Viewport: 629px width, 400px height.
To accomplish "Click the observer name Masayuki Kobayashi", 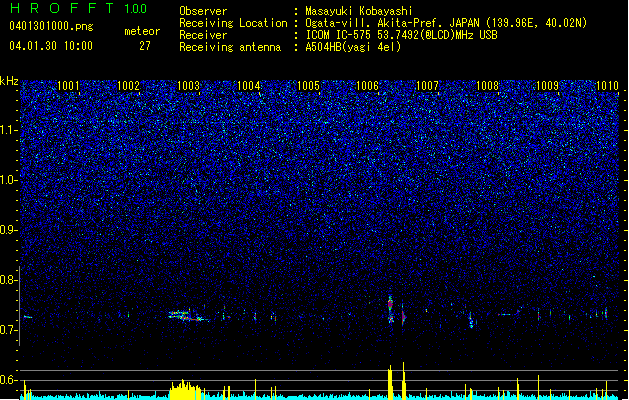I will click(x=359, y=11).
